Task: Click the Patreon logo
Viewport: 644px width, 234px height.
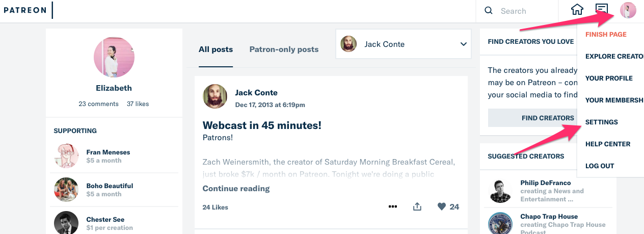Action: point(24,10)
